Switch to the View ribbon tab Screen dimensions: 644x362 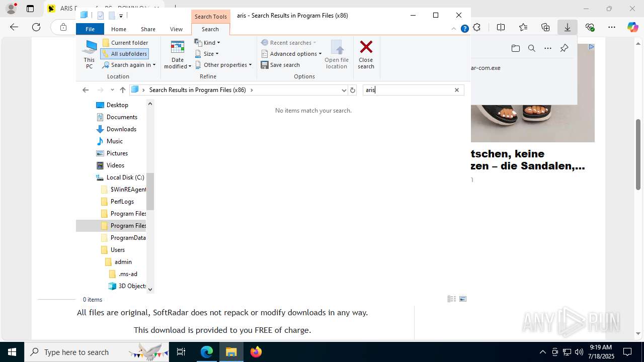[176, 29]
